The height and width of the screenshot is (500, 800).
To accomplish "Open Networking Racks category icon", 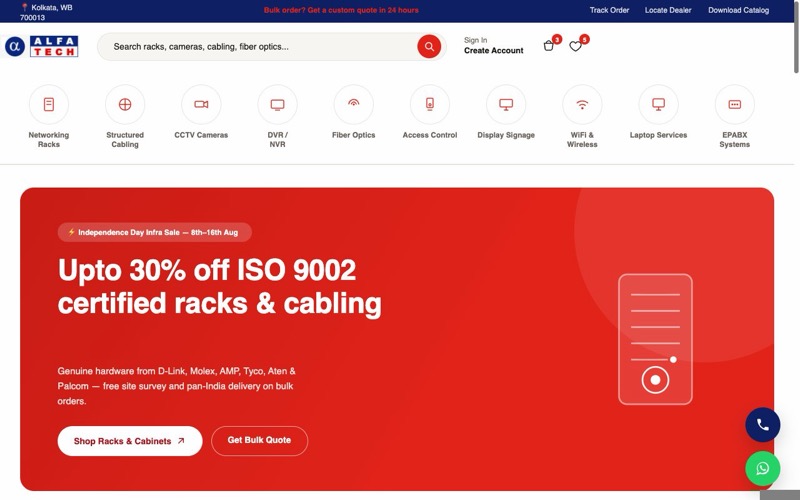I will [48, 104].
